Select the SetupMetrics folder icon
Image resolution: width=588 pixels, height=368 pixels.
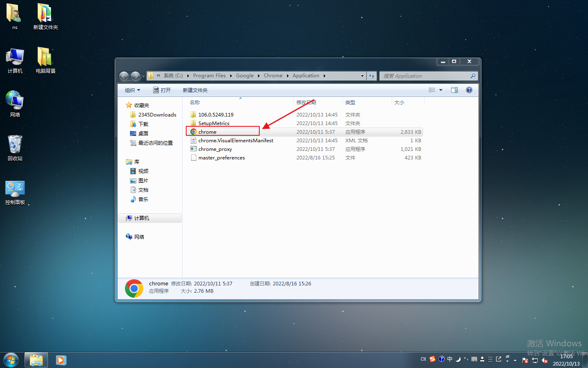tap(194, 123)
